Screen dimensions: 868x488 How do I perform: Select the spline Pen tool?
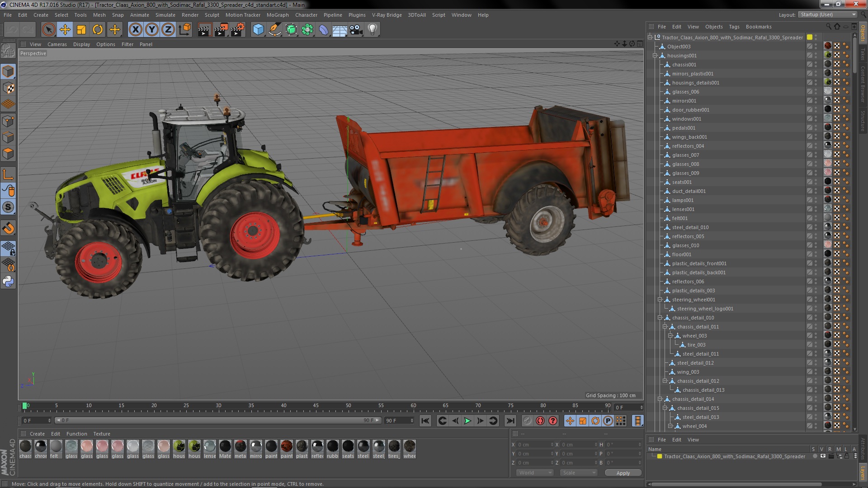click(274, 30)
